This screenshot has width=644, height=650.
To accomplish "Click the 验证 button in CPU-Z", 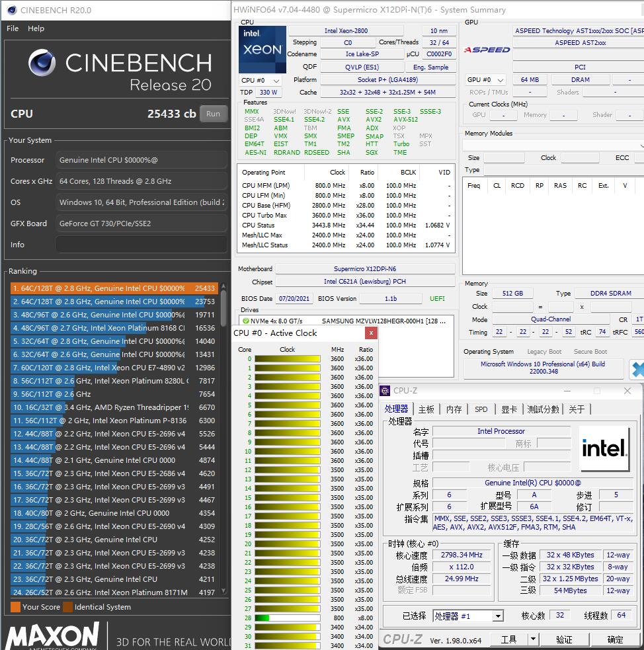I will pos(564,639).
